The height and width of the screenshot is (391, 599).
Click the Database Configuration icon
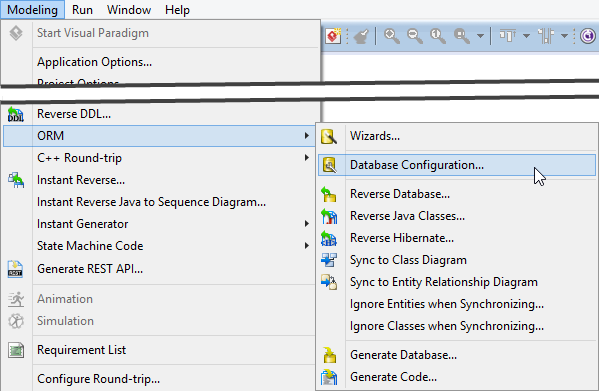pos(329,165)
